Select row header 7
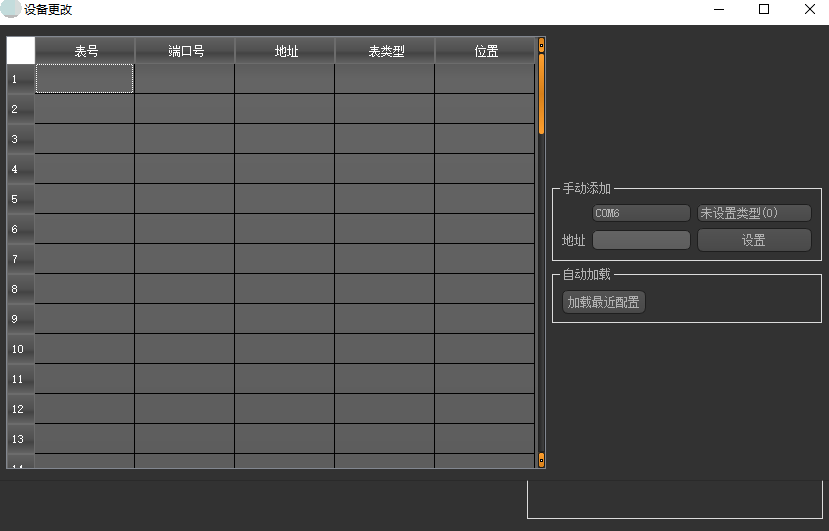This screenshot has width=829, height=531. (21, 259)
